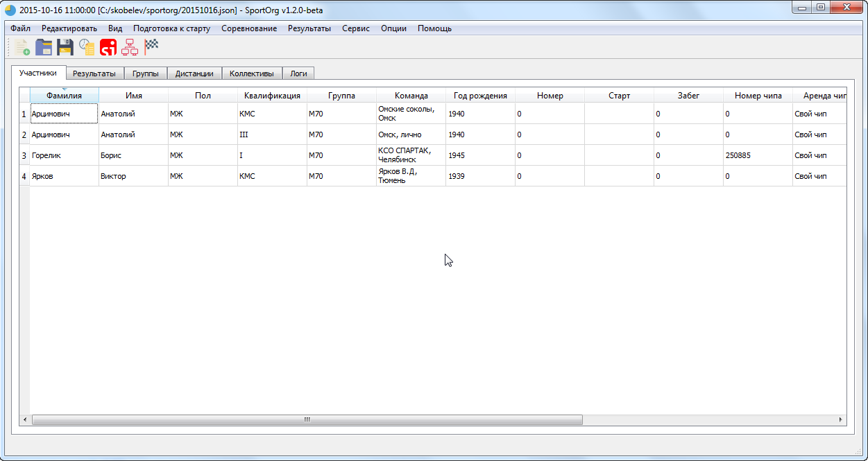This screenshot has width=868, height=461.
Task: Click the birth year 1939 cell
Action: (x=480, y=176)
